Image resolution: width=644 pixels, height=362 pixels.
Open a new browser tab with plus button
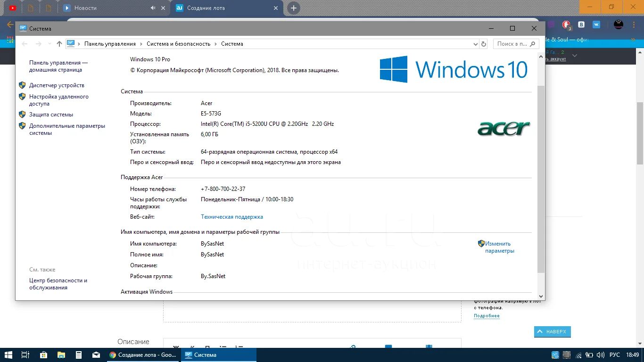tap(293, 8)
